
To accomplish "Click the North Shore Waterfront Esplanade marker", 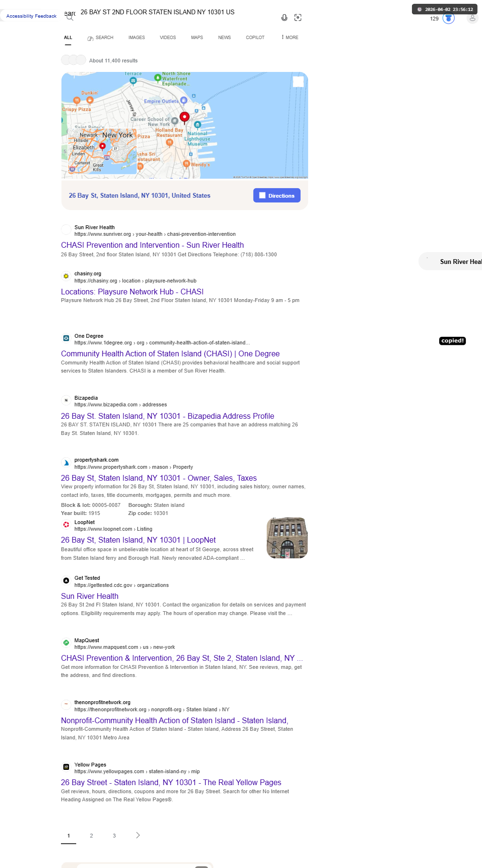I will coord(158,77).
